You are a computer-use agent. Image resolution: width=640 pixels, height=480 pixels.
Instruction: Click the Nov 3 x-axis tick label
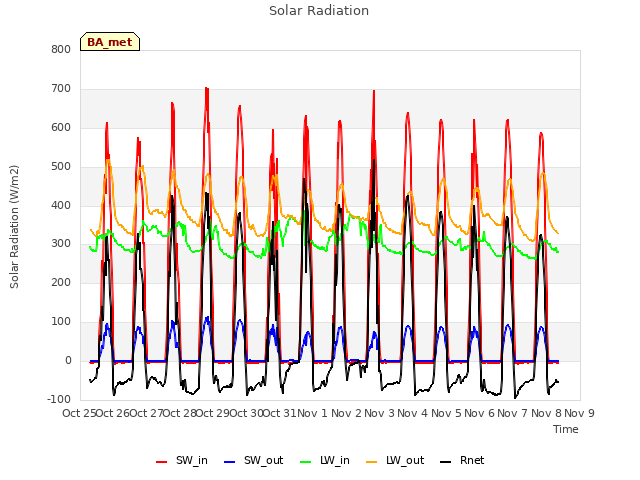379,413
